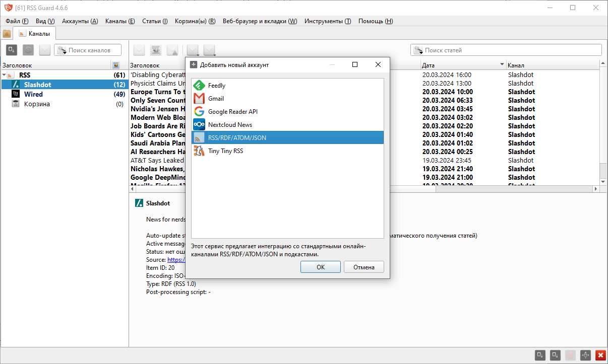This screenshot has width=608, height=364.
Task: Click the Канал column header
Action: pyautogui.click(x=553, y=65)
